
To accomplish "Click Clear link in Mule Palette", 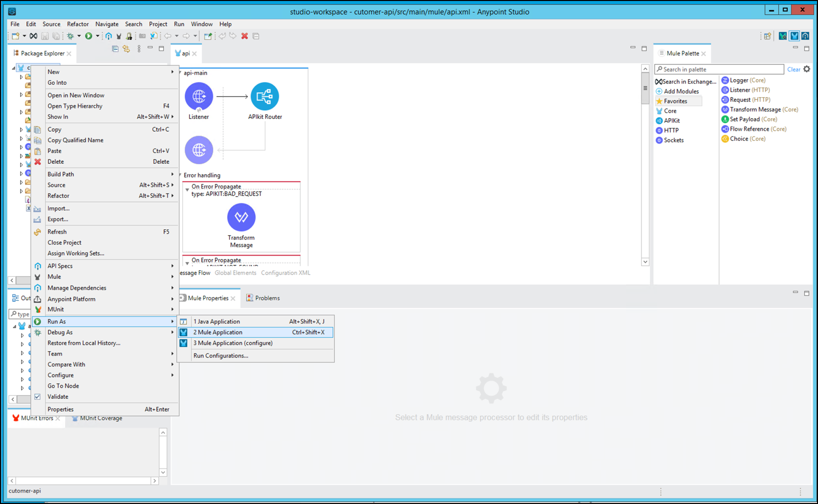I will [x=794, y=69].
